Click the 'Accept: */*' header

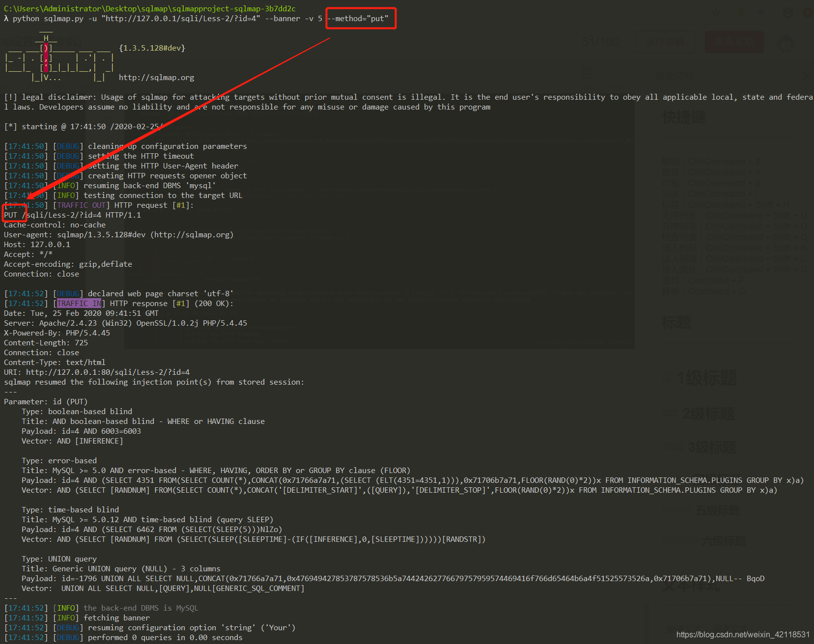pyautogui.click(x=28, y=254)
